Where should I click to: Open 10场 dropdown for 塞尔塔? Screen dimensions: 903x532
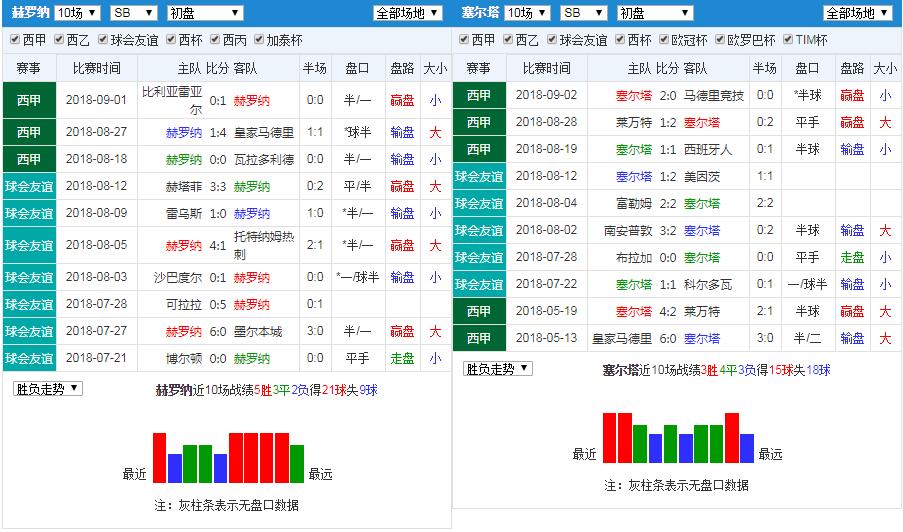[x=528, y=13]
